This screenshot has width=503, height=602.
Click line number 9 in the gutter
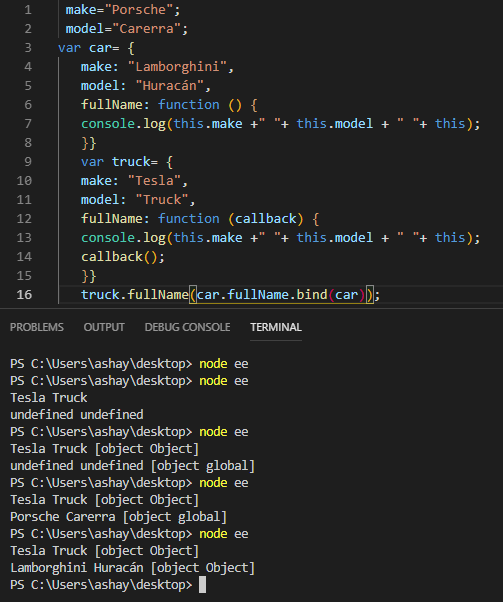(x=28, y=162)
